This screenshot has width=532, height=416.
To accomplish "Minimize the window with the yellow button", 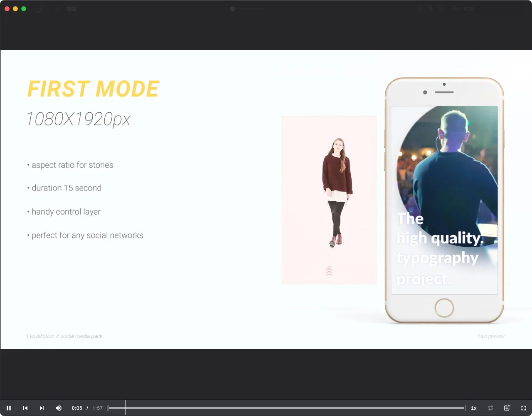I will point(15,9).
